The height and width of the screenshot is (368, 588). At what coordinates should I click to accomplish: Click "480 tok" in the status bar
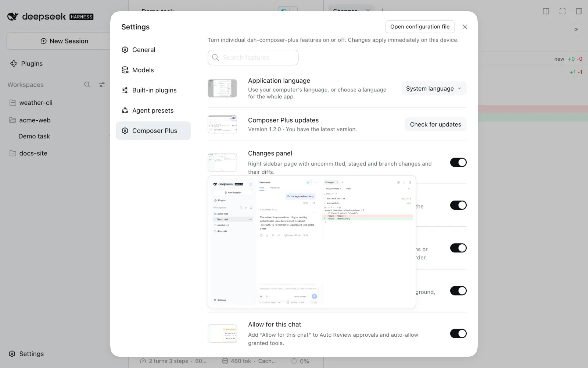(x=241, y=361)
